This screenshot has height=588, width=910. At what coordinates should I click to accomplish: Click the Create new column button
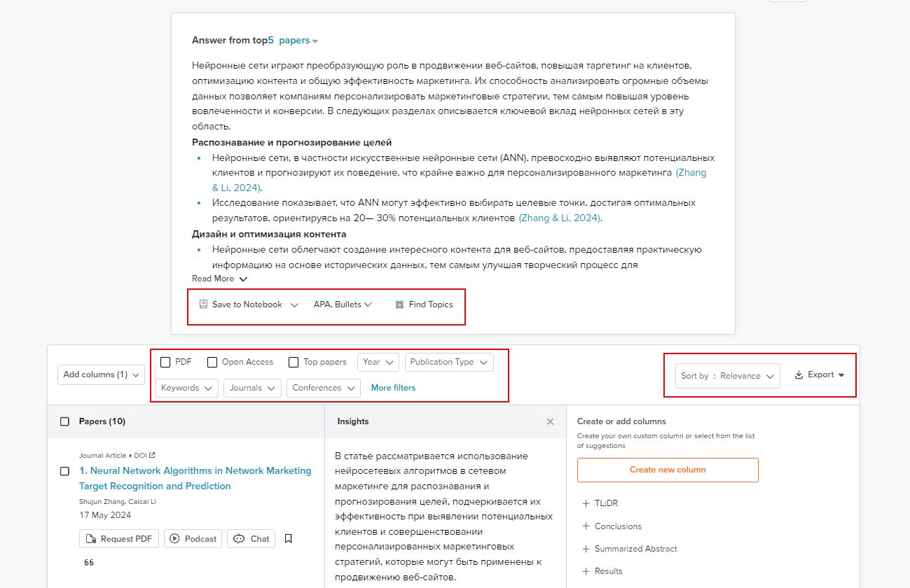click(x=667, y=470)
